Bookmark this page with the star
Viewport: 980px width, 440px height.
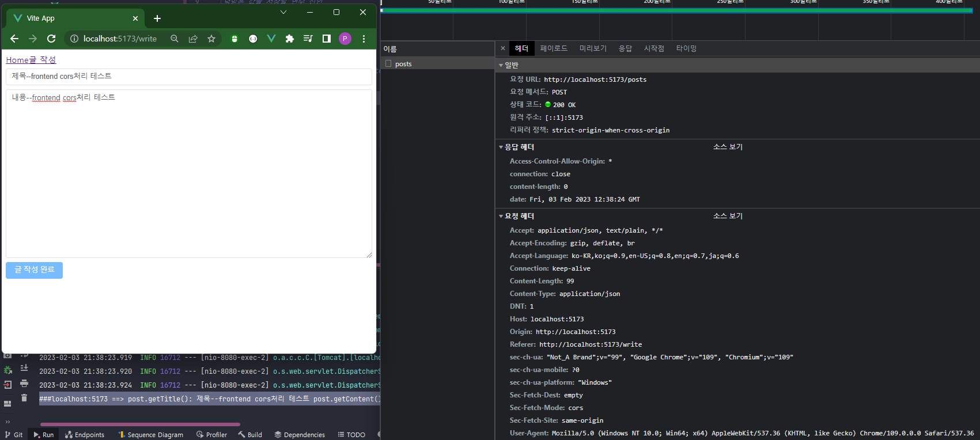[211, 39]
